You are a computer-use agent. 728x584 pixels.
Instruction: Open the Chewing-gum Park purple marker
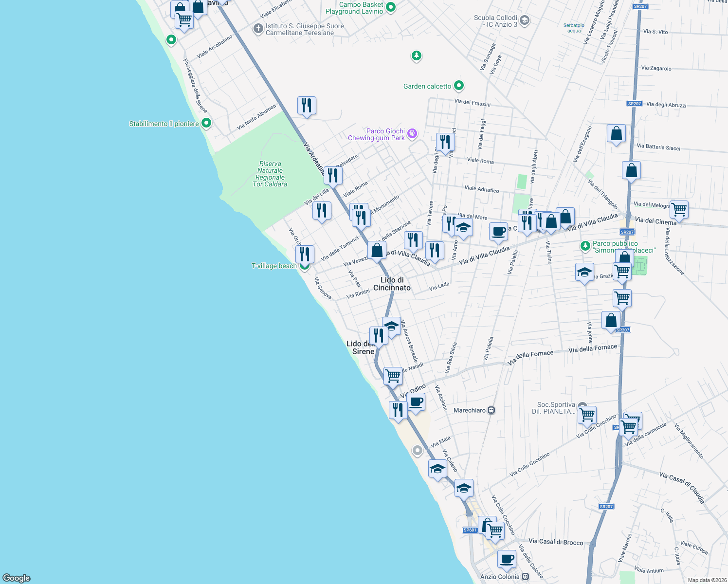pos(412,134)
